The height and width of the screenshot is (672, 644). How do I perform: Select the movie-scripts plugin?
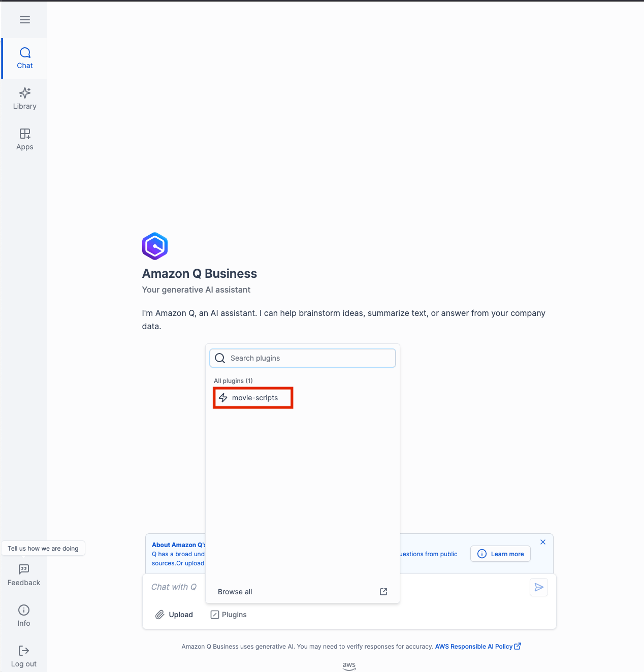[x=253, y=398]
